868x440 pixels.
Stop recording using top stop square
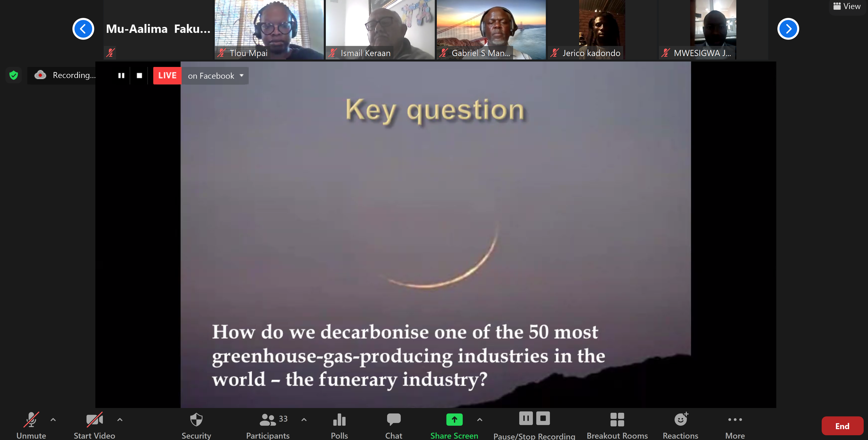[139, 75]
